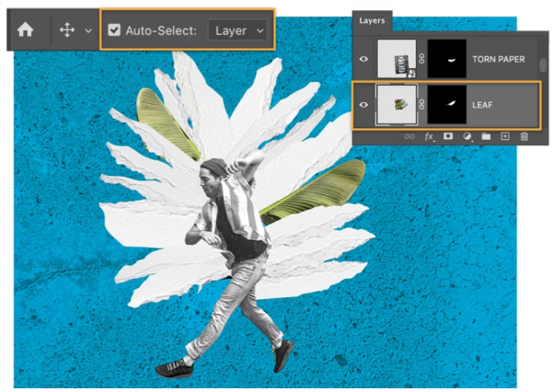
Task: Select the LEAF layer mask thumbnail
Action: (x=444, y=104)
